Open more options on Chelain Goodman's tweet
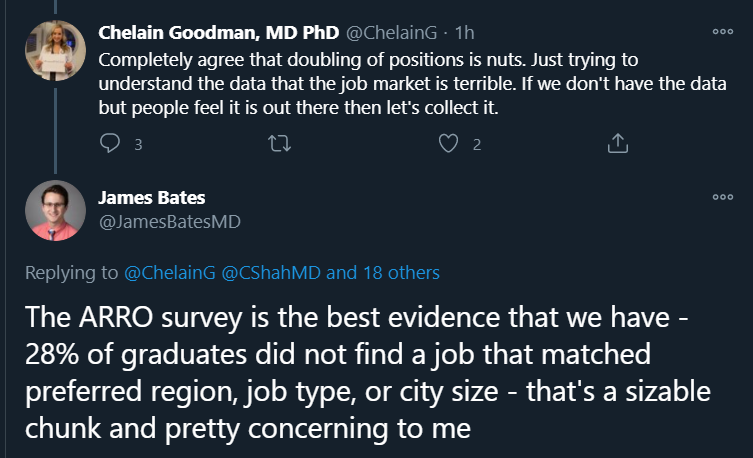 pyautogui.click(x=722, y=32)
